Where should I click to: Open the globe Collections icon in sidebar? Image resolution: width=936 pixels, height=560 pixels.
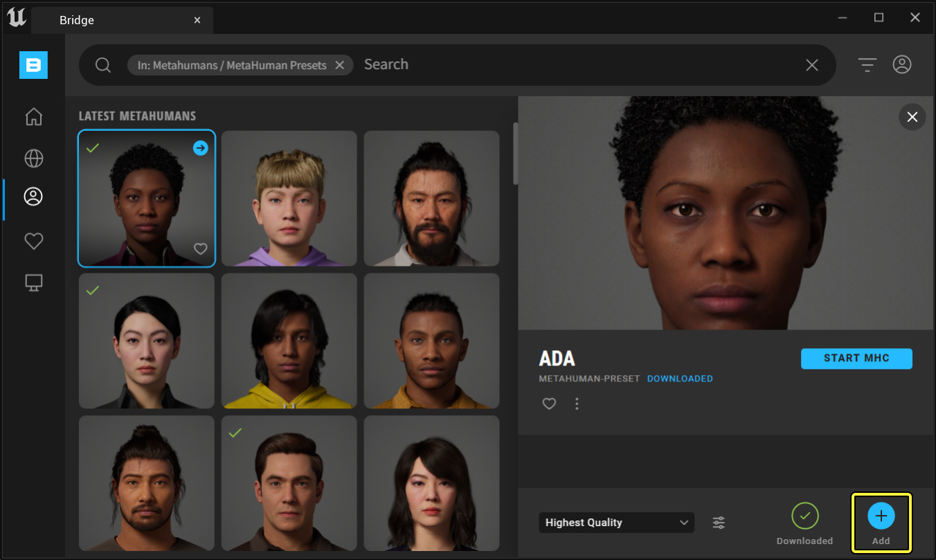(x=33, y=159)
